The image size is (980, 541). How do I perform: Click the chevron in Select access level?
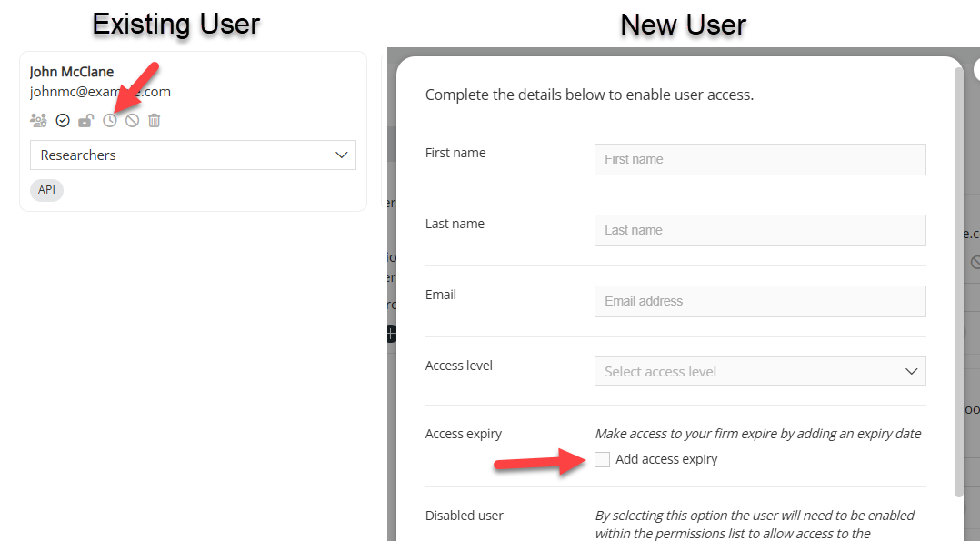(911, 372)
